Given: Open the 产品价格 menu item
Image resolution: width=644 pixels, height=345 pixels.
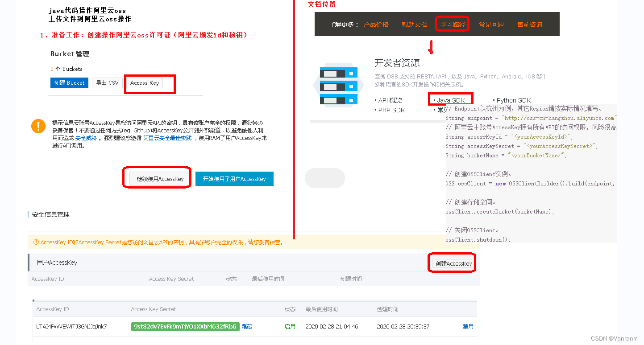Looking at the screenshot, I should (376, 25).
